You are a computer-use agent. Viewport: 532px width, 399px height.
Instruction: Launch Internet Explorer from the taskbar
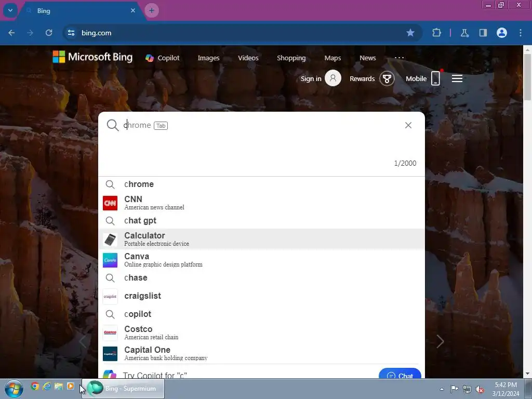[x=47, y=386]
